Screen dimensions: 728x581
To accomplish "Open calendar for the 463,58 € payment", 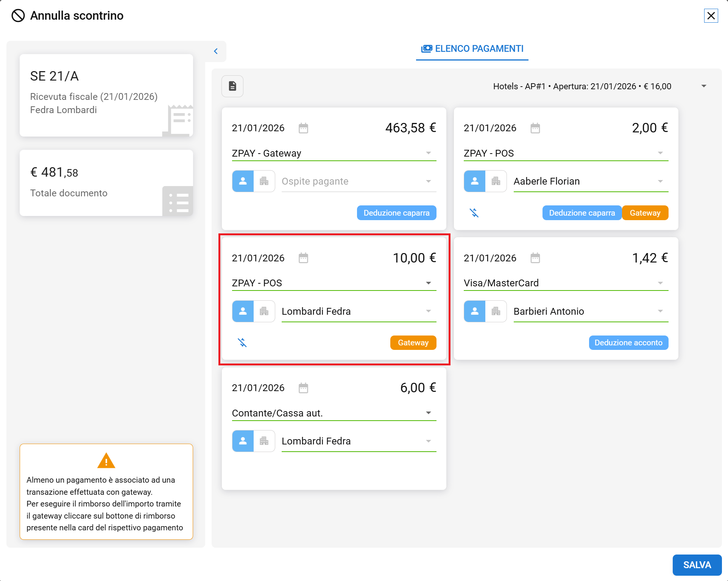I will [303, 128].
